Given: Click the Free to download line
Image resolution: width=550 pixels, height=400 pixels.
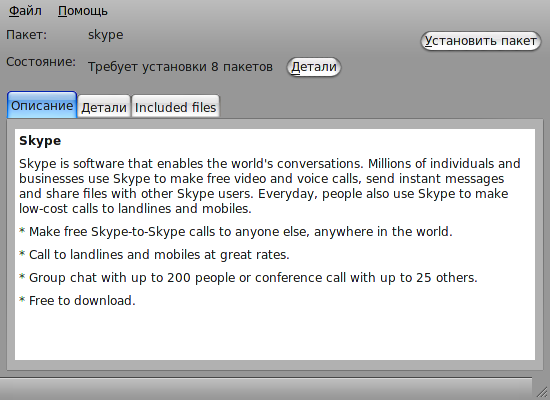Looking at the screenshot, I should [77, 301].
